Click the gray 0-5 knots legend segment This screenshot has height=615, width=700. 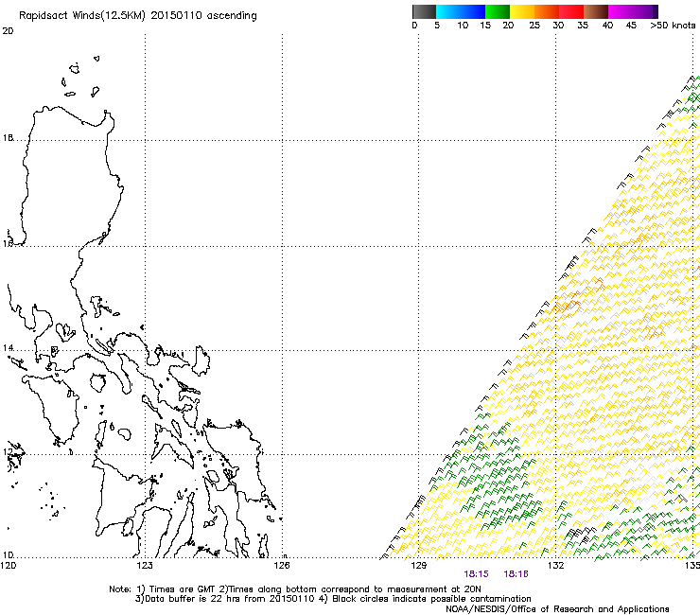424,11
